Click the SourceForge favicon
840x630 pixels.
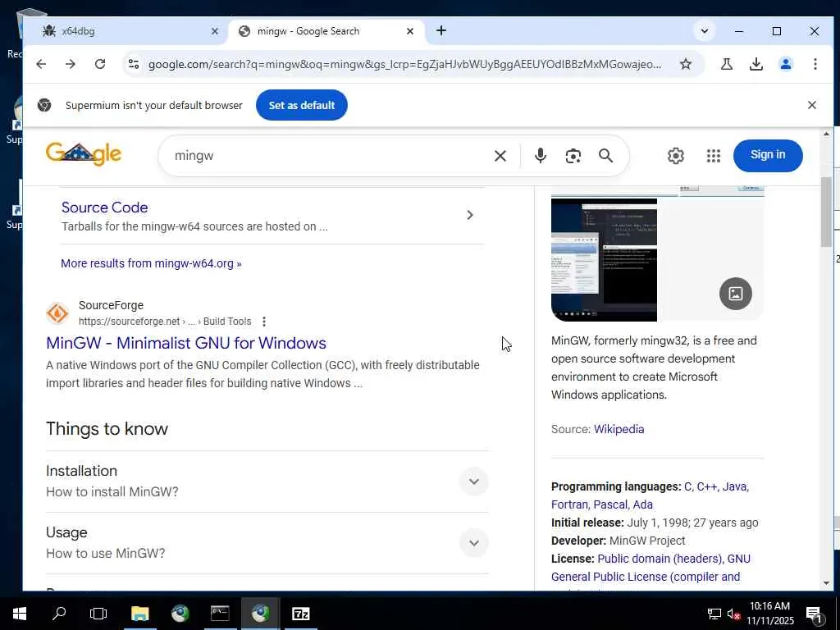click(x=57, y=313)
